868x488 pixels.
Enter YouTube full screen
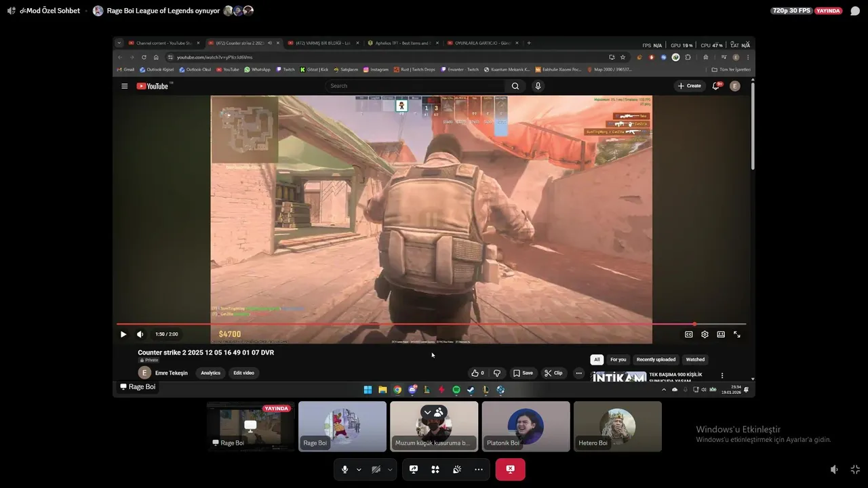737,334
